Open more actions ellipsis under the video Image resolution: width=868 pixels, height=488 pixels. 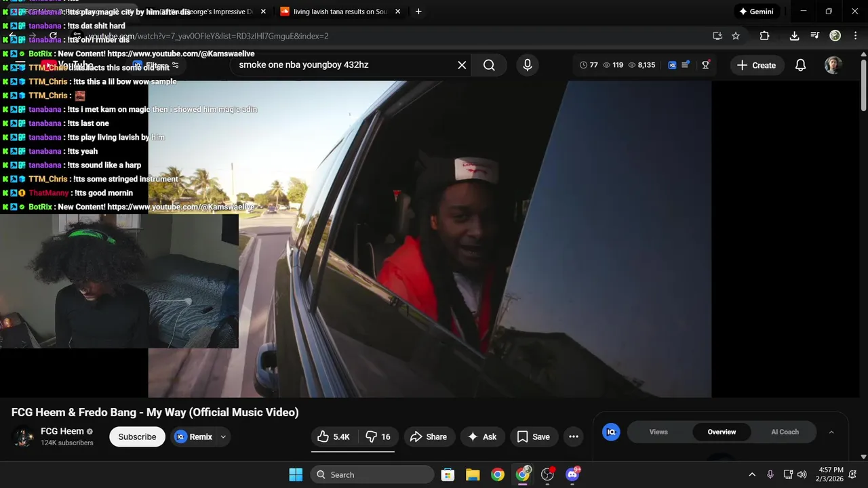(574, 437)
